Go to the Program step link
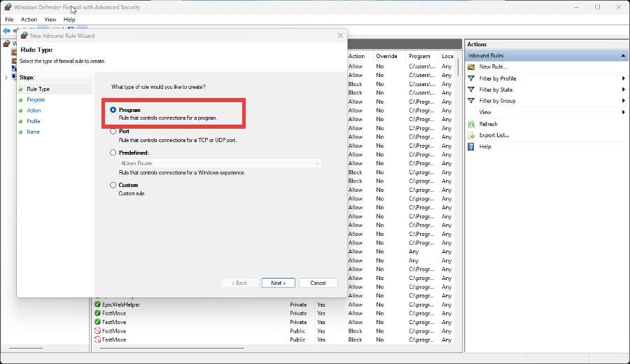Screen dimensions: 630x364 [36, 99]
